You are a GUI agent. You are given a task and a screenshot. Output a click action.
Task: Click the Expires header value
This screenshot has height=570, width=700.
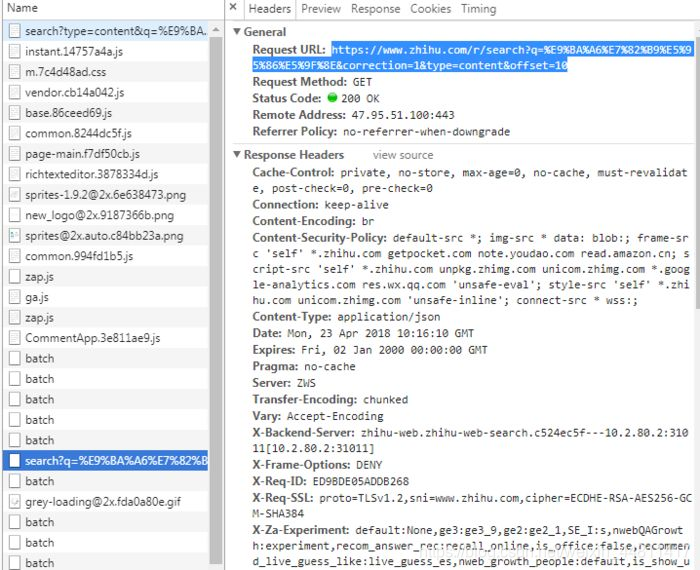click(x=394, y=350)
